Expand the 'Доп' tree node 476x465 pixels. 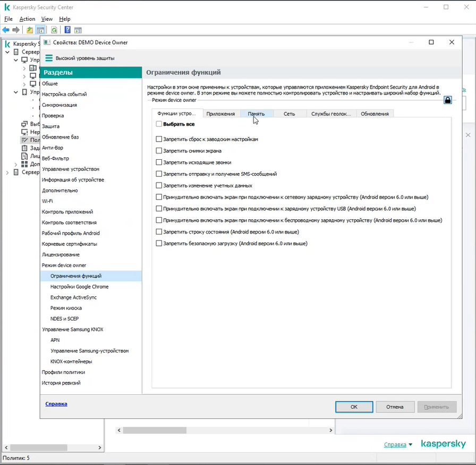click(16, 165)
